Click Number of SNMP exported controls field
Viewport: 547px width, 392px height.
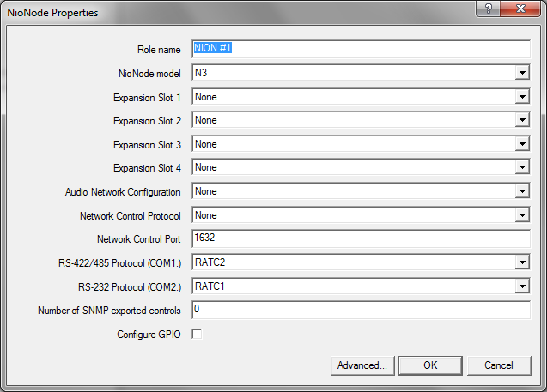click(x=361, y=310)
